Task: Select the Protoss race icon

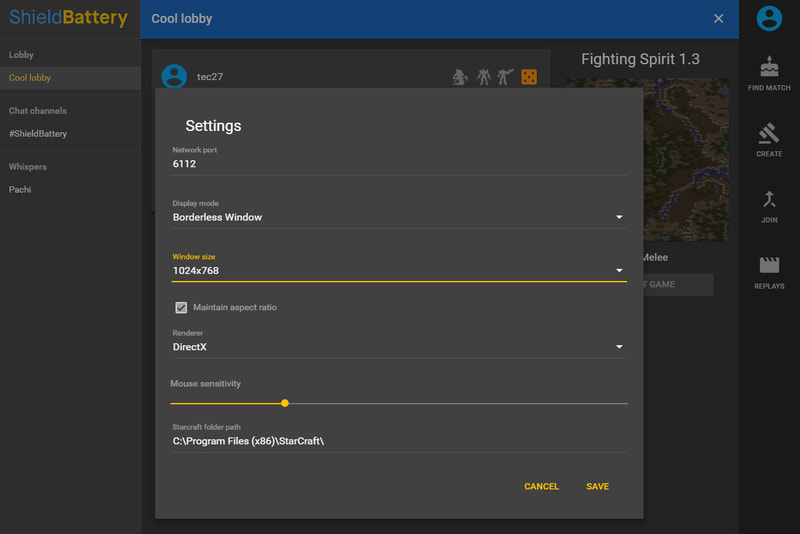Action: tap(484, 77)
